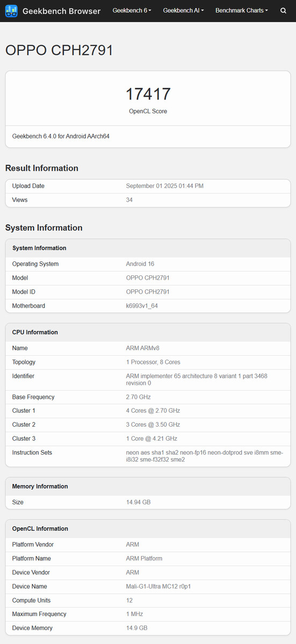Click the Geekbench logo icon
Image resolution: width=296 pixels, height=644 pixels.
point(11,11)
